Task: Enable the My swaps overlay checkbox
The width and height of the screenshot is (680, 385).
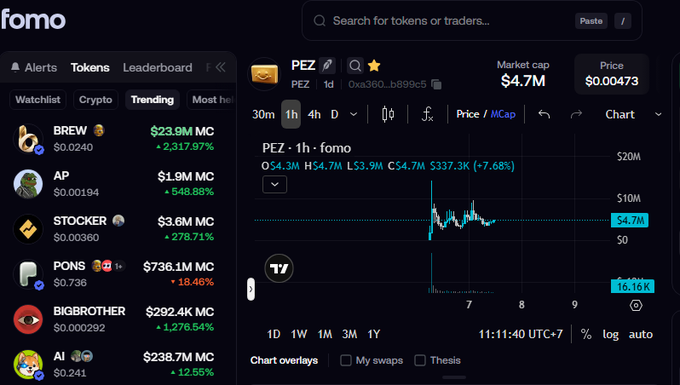Action: click(x=346, y=360)
